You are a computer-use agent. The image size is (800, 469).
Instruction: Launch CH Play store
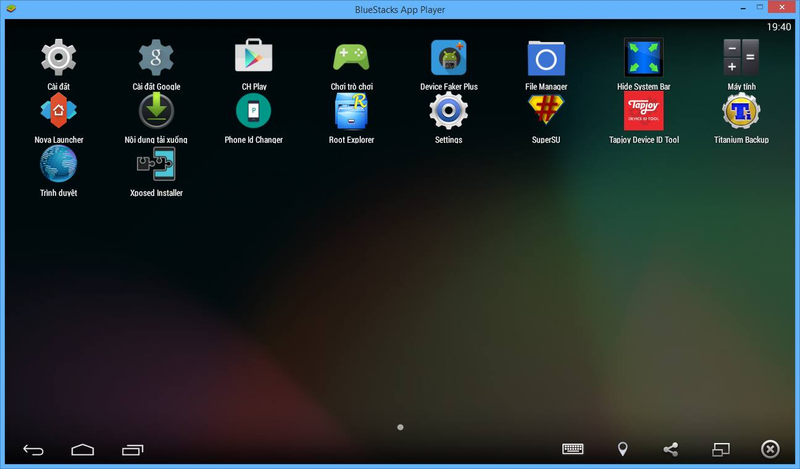[x=254, y=56]
